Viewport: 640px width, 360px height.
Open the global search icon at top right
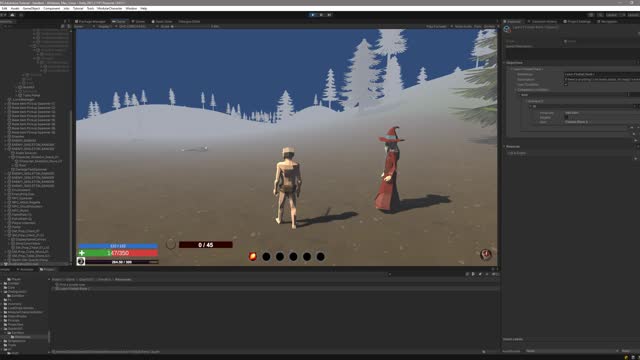600,15
